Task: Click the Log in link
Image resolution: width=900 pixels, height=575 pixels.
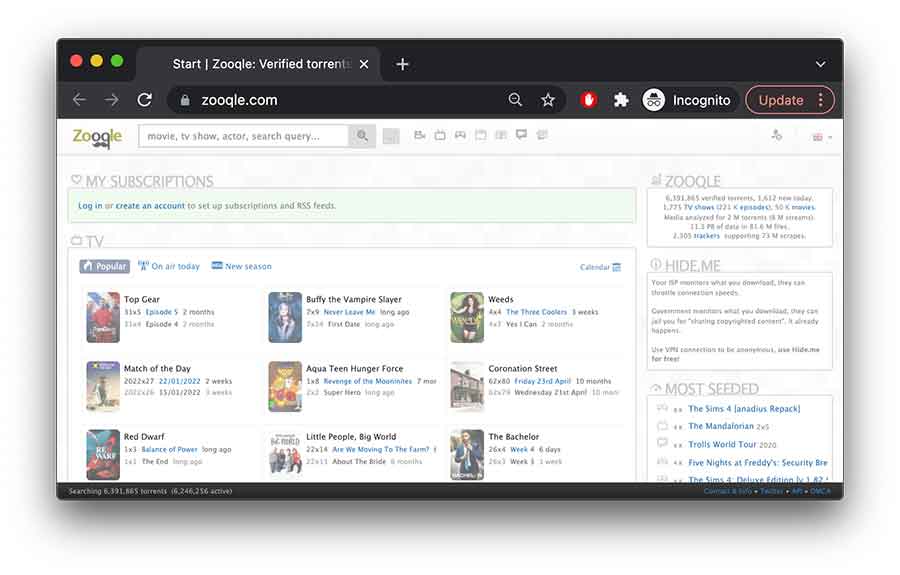Action: 90,206
